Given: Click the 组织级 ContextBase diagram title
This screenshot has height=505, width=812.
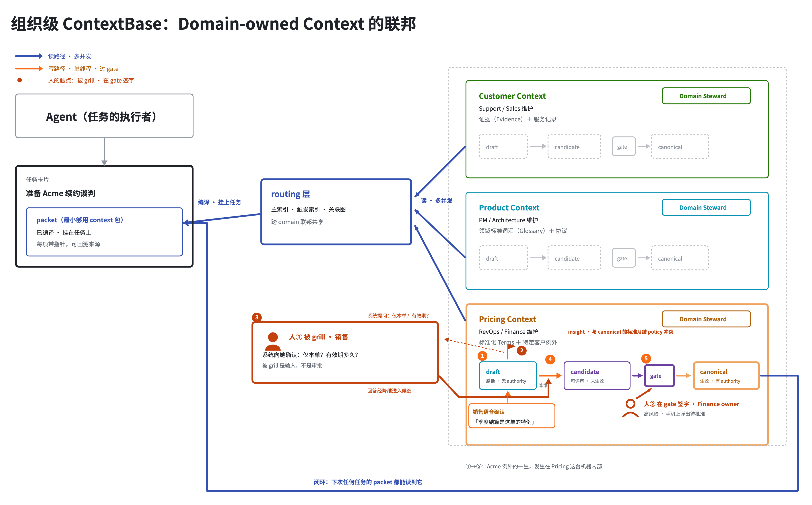Looking at the screenshot, I should 214,24.
